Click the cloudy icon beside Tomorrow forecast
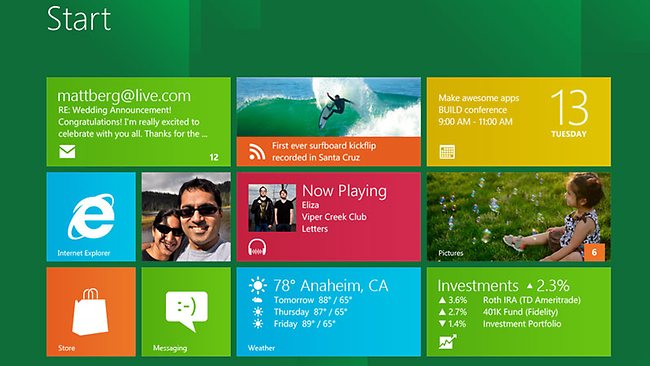650x366 pixels. [x=257, y=300]
